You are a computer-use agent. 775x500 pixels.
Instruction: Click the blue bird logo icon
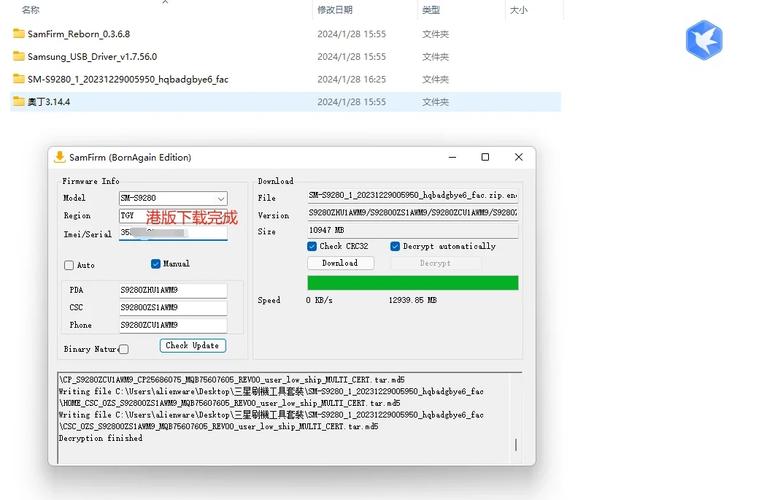pos(703,40)
